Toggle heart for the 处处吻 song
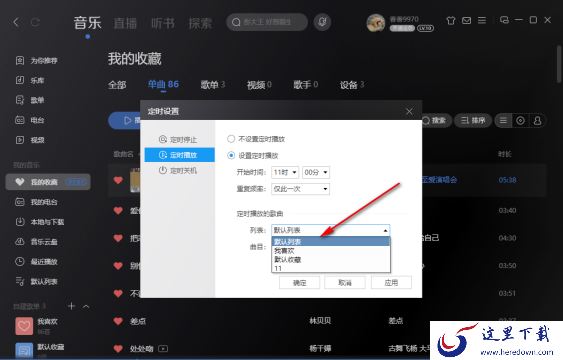 click(x=118, y=348)
